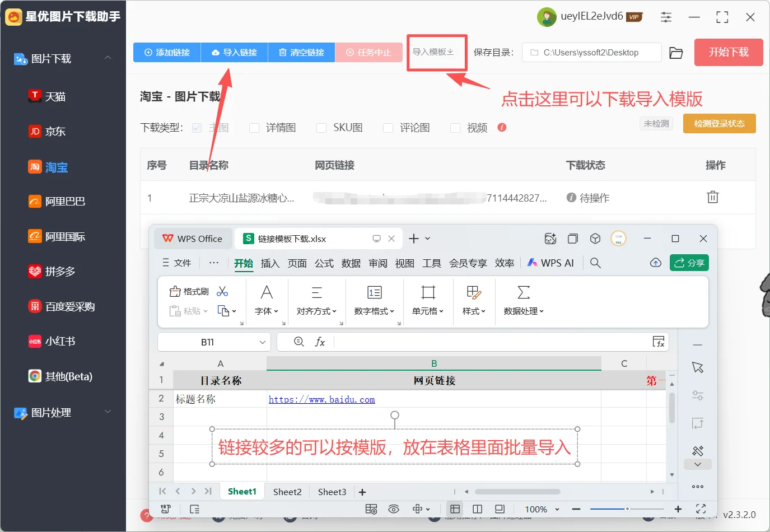The width and height of the screenshot is (770, 532).
Task: Click the cell name box showing B11
Action: pyautogui.click(x=207, y=342)
